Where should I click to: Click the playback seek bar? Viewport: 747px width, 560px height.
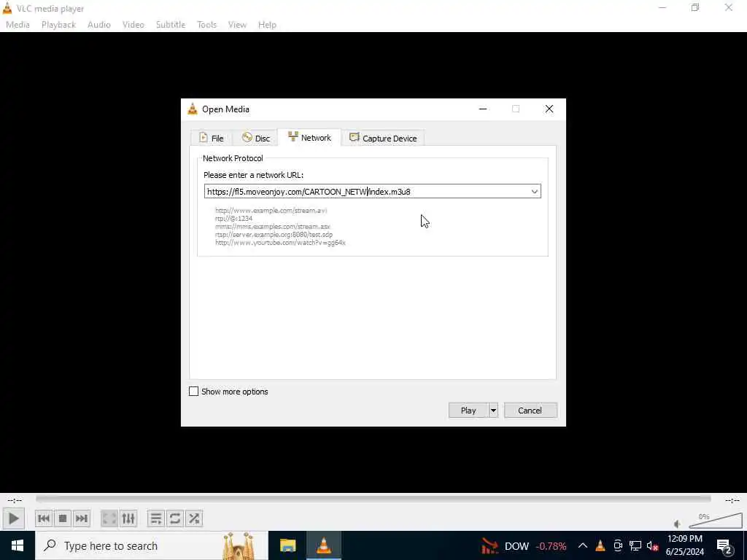(373, 499)
